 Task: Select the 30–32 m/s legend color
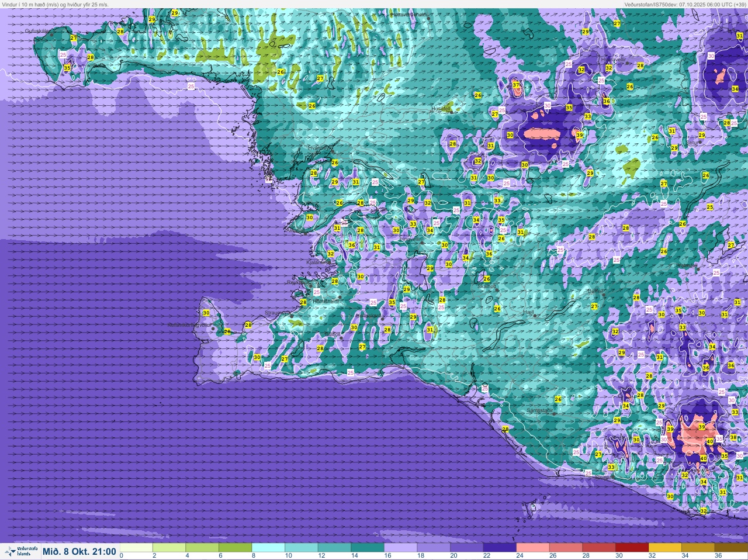click(632, 548)
